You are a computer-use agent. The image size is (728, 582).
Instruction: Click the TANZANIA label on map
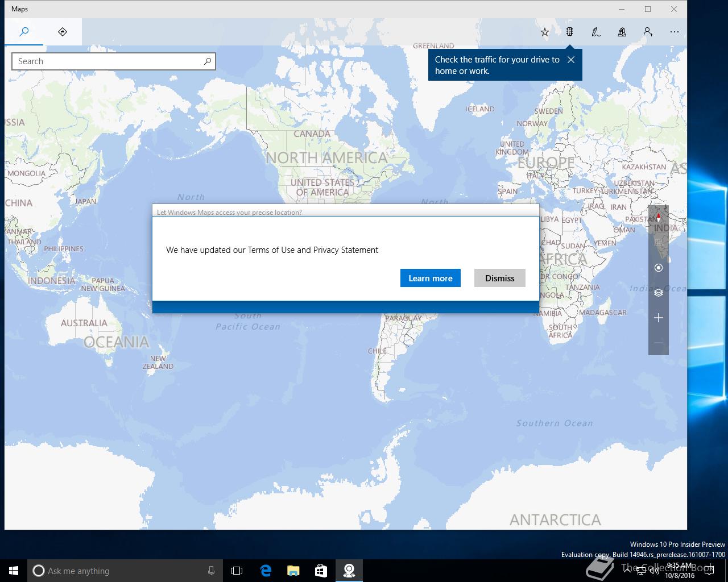(582, 288)
